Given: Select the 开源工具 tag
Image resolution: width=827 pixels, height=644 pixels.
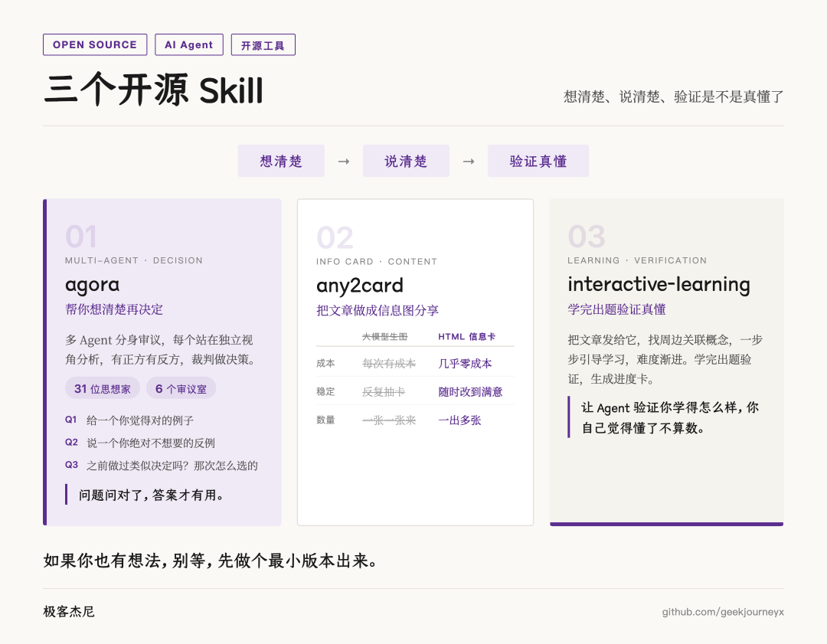Looking at the screenshot, I should (x=263, y=45).
